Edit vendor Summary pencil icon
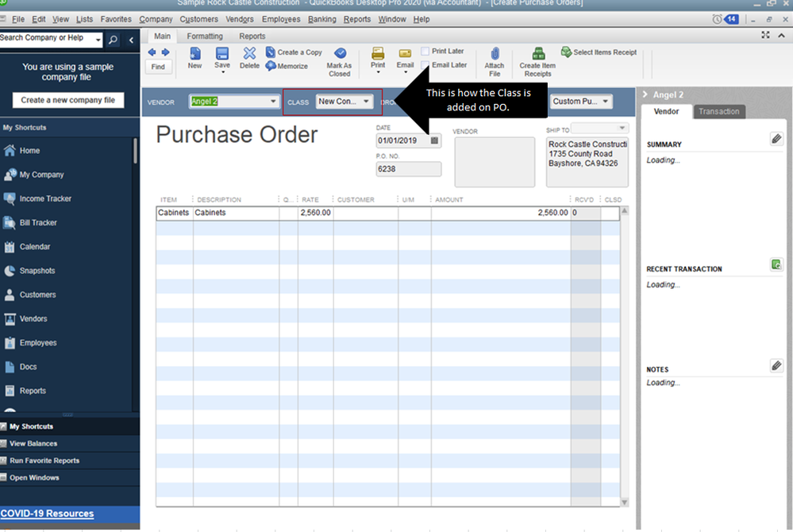 click(776, 139)
